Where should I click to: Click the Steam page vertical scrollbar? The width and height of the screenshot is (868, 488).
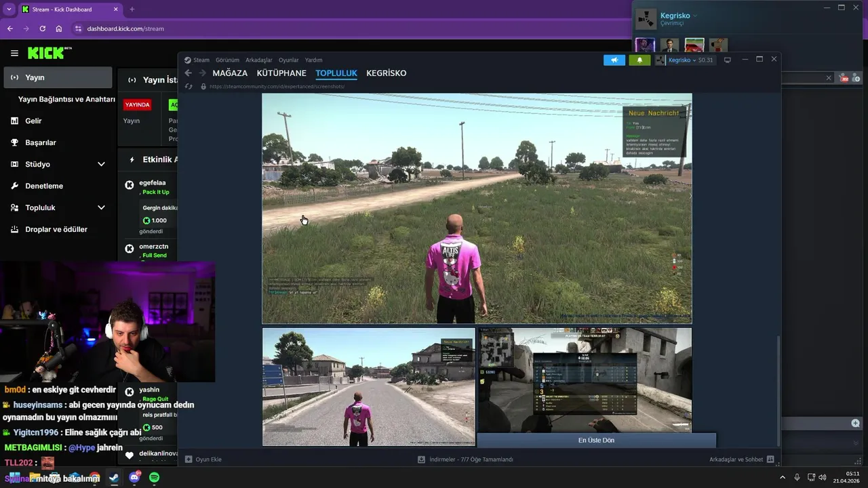778,390
